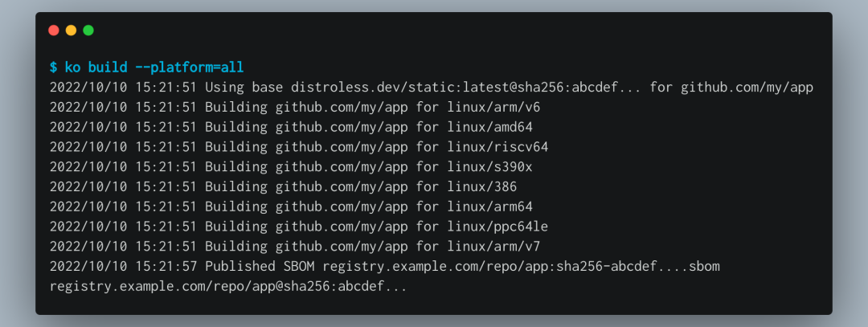The width and height of the screenshot is (868, 327).
Task: Click the yellow minimize window dot
Action: coord(71,31)
